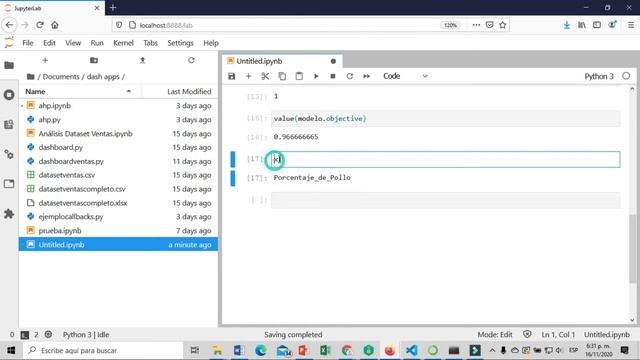
Task: Open the Property Inspector gears sidebar icon
Action: [x=9, y=154]
